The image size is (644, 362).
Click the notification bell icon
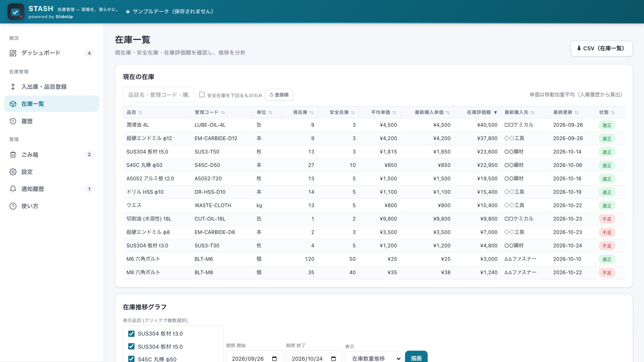point(13,189)
